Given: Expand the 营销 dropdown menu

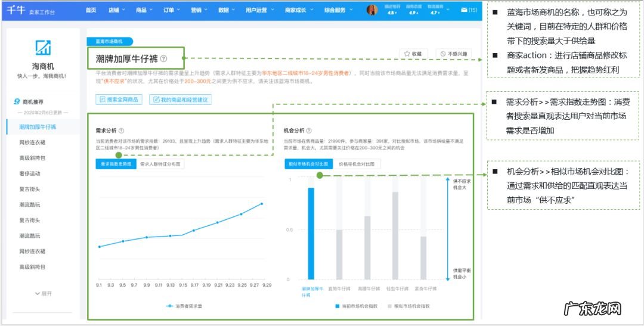Looking at the screenshot, I should 199,10.
